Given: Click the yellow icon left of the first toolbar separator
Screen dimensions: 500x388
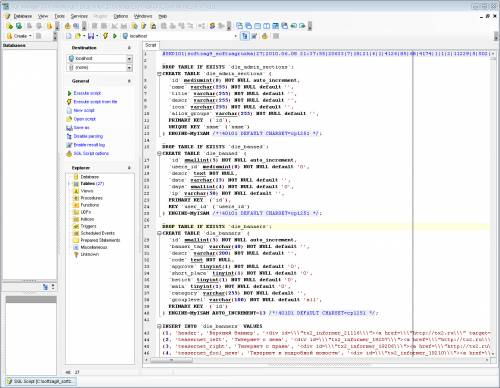Looking at the screenshot, I should click(x=49, y=26).
